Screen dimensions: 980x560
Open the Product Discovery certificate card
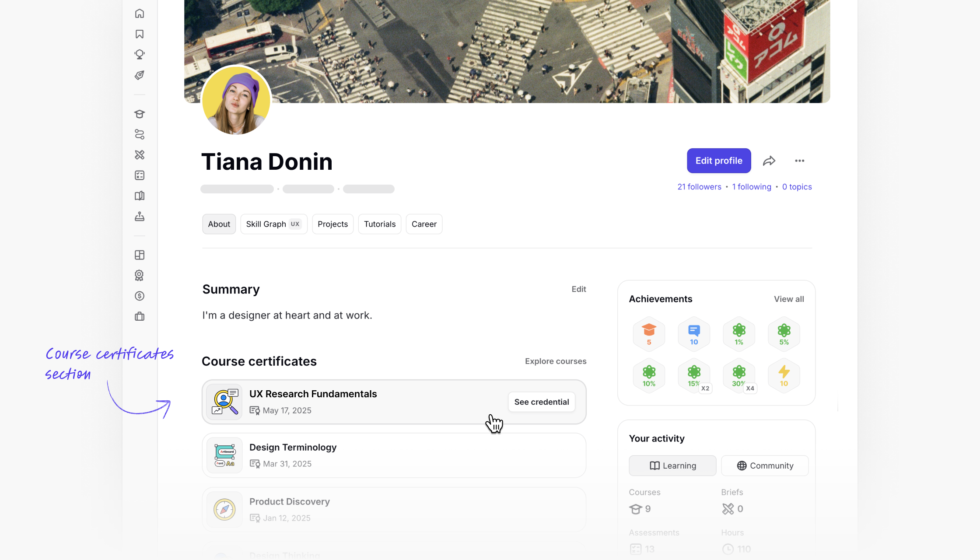click(x=394, y=510)
